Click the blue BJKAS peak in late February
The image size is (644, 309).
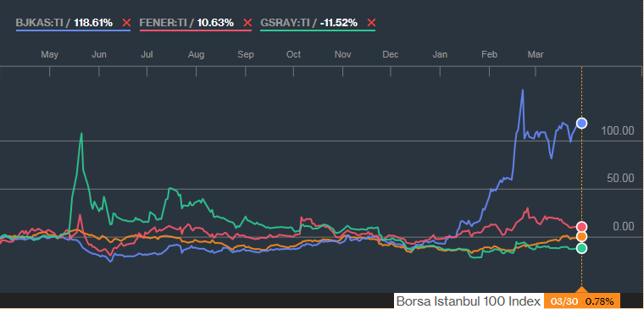tap(523, 90)
